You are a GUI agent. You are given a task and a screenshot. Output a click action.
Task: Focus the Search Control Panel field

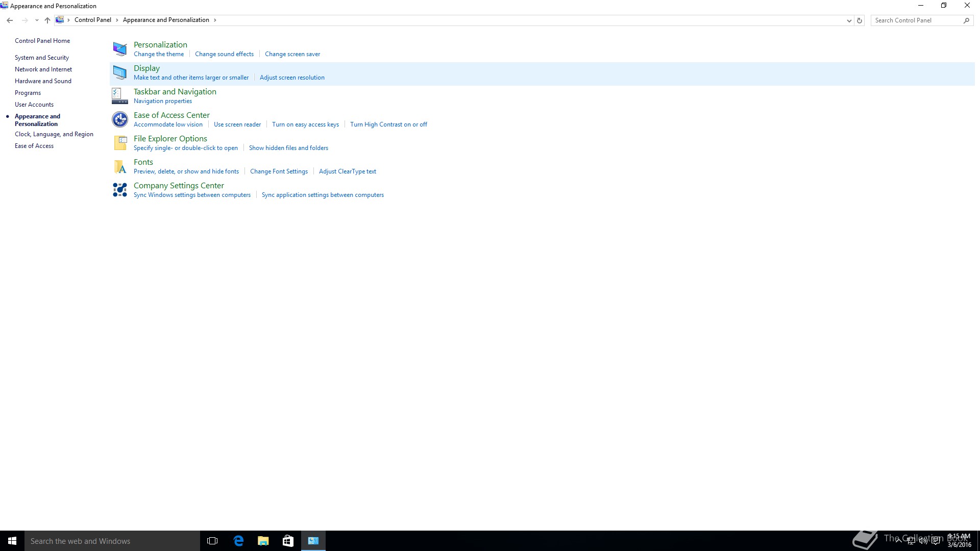click(x=917, y=20)
